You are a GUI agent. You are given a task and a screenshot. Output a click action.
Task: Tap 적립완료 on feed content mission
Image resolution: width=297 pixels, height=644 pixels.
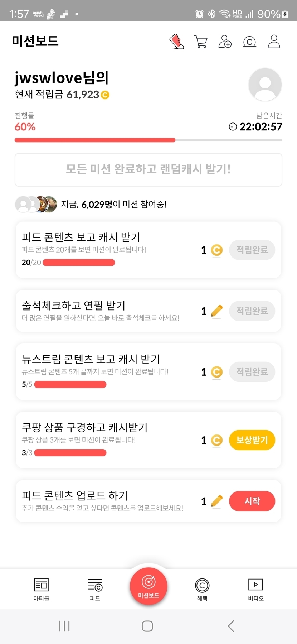coord(252,250)
